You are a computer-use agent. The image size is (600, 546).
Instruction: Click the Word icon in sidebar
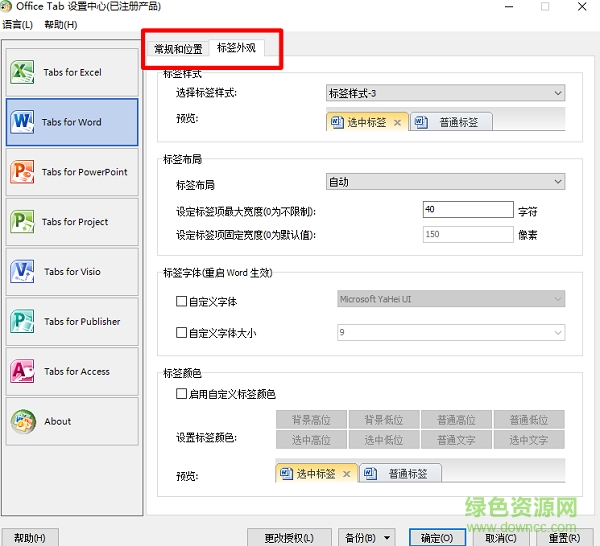click(22, 122)
